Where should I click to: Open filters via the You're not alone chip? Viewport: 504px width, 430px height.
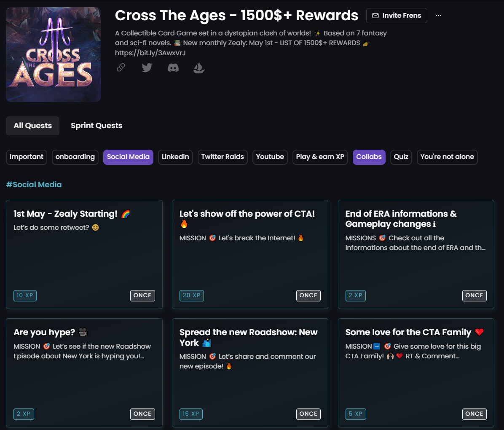[x=447, y=157]
